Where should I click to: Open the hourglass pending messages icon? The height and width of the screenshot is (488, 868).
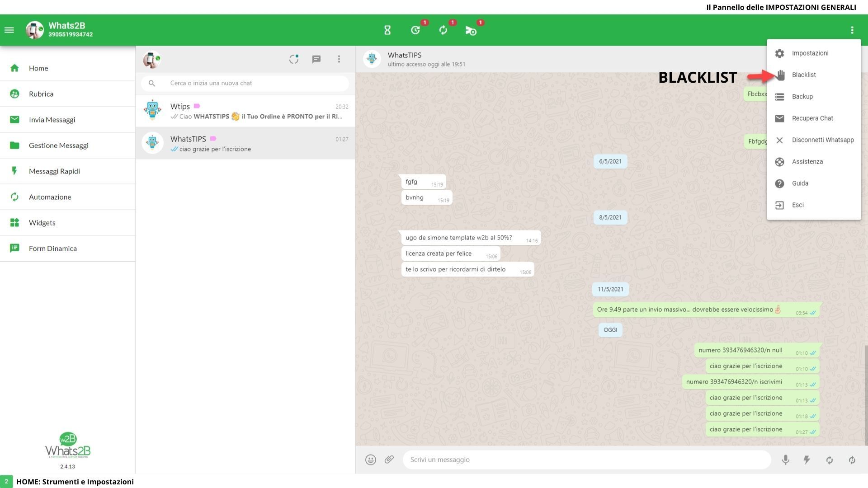click(387, 30)
